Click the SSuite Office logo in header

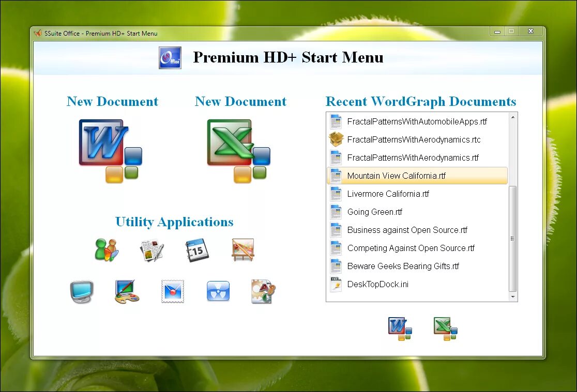tap(170, 58)
